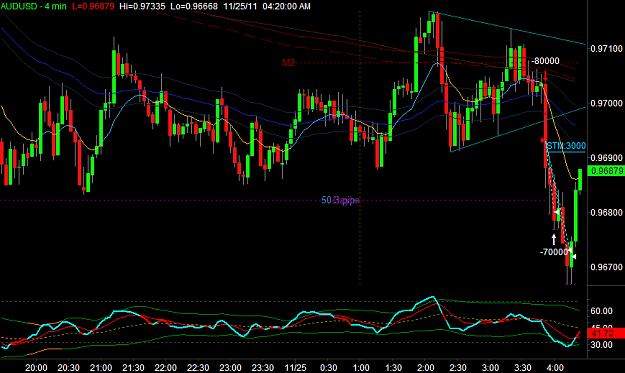The image size is (625, 373).
Task: Click the 30.00 indicator axis label
Action: pos(601,344)
